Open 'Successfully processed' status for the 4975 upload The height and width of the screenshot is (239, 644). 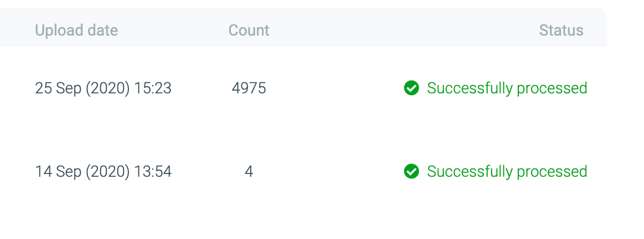(x=507, y=88)
